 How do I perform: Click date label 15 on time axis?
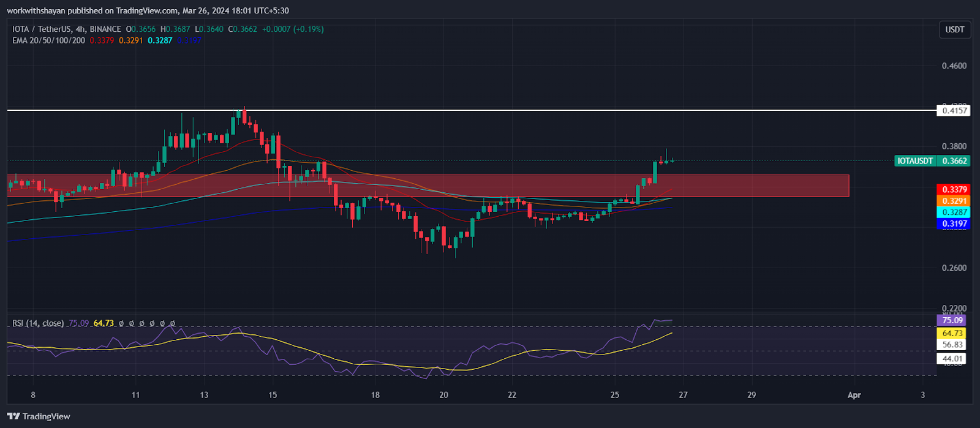(x=273, y=395)
